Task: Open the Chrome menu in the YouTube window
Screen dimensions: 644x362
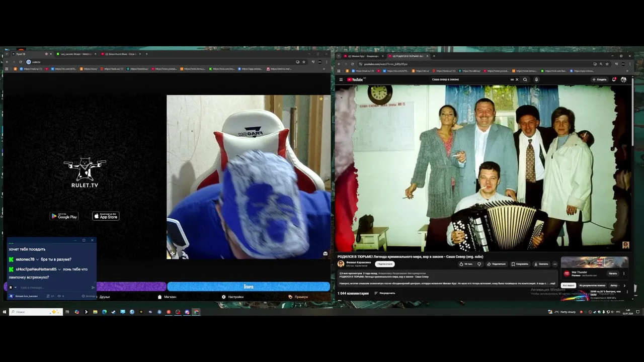Action: (629, 64)
